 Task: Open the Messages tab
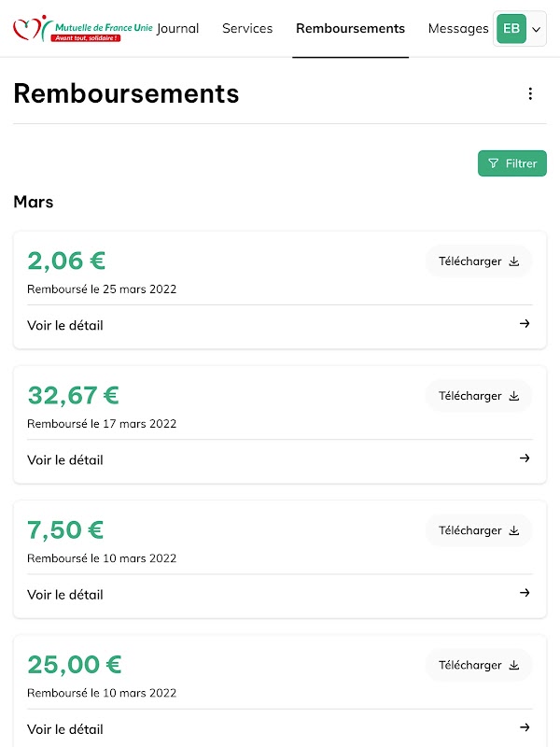[x=457, y=29]
